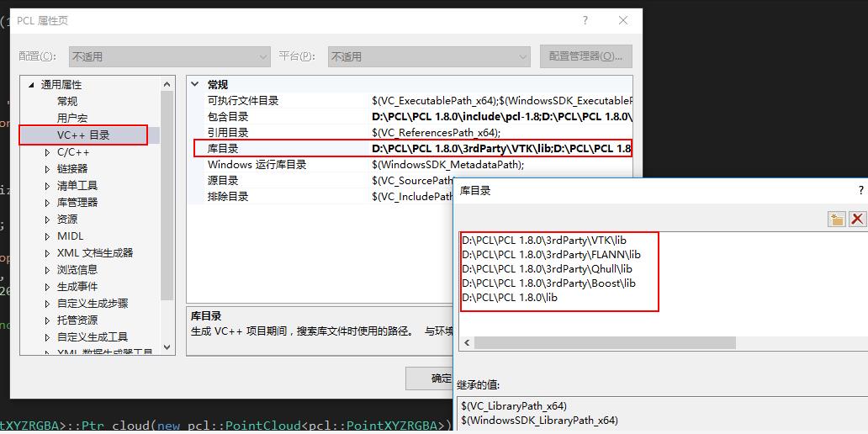Collapse the 常规 property group
This screenshot has height=434, width=868.
pyautogui.click(x=194, y=85)
